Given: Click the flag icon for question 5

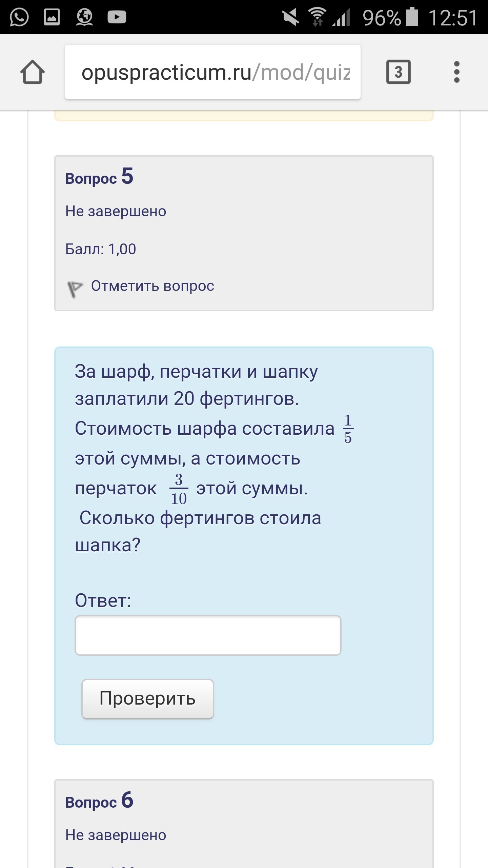Looking at the screenshot, I should tap(75, 289).
